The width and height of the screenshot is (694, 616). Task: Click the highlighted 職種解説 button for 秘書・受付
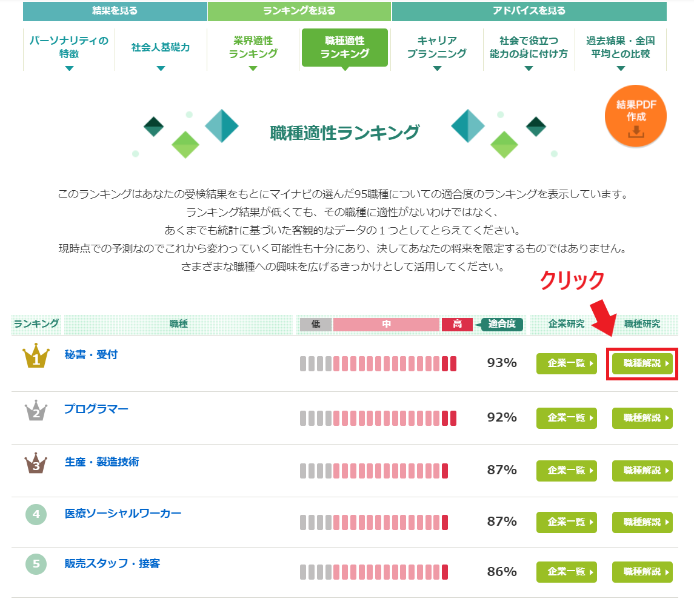pos(642,363)
